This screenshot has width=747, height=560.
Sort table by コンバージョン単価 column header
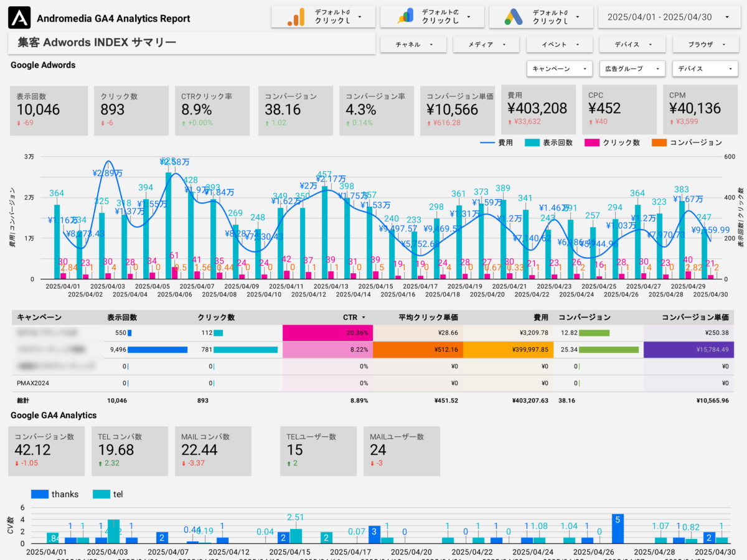(x=695, y=317)
